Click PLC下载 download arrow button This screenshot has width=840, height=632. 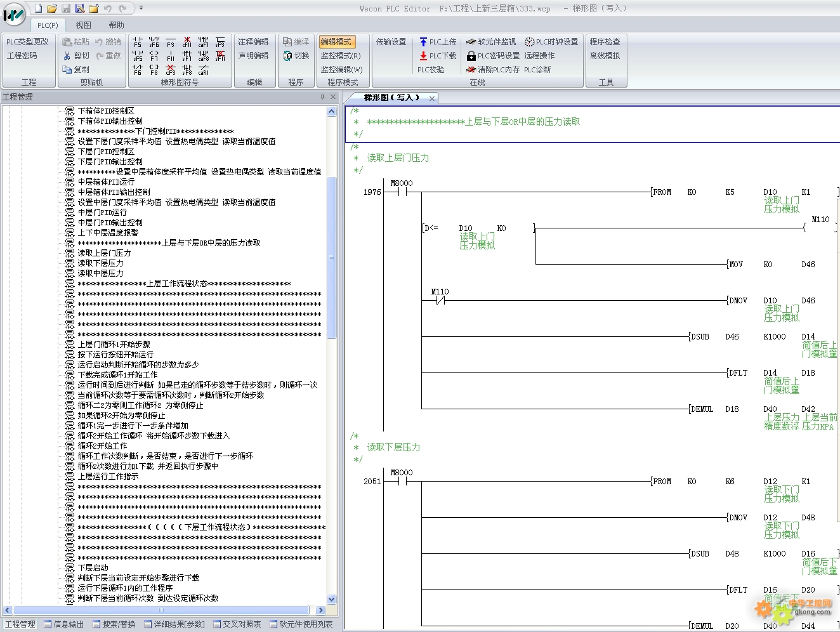pyautogui.click(x=438, y=56)
